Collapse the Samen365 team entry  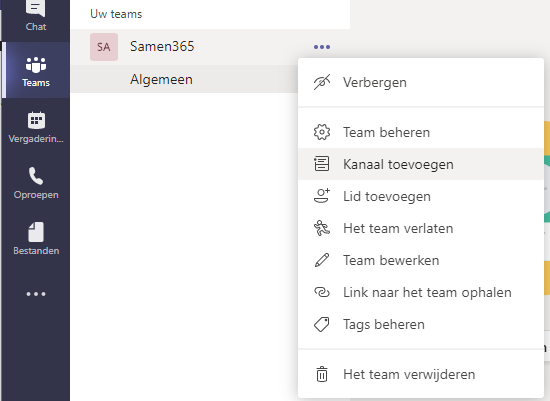coord(162,46)
